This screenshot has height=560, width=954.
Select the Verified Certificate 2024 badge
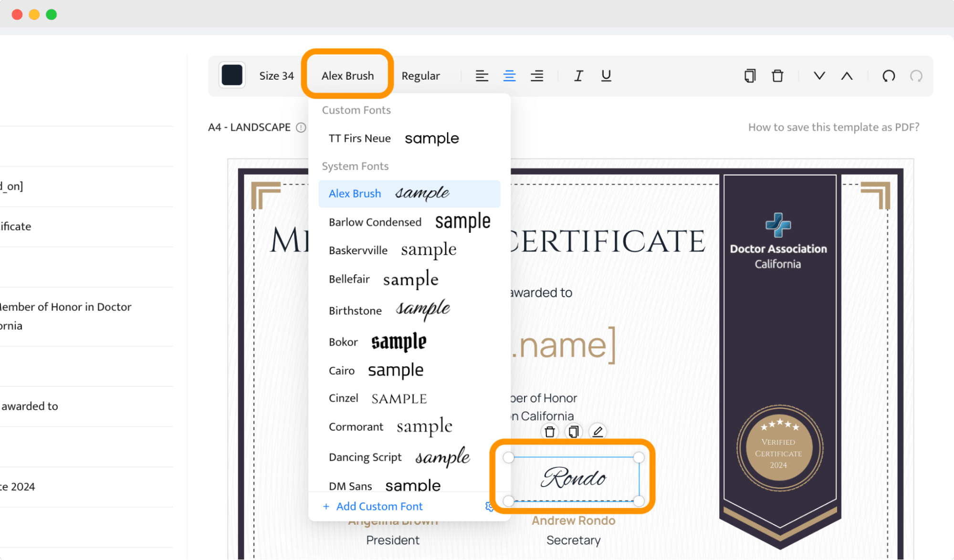(779, 448)
